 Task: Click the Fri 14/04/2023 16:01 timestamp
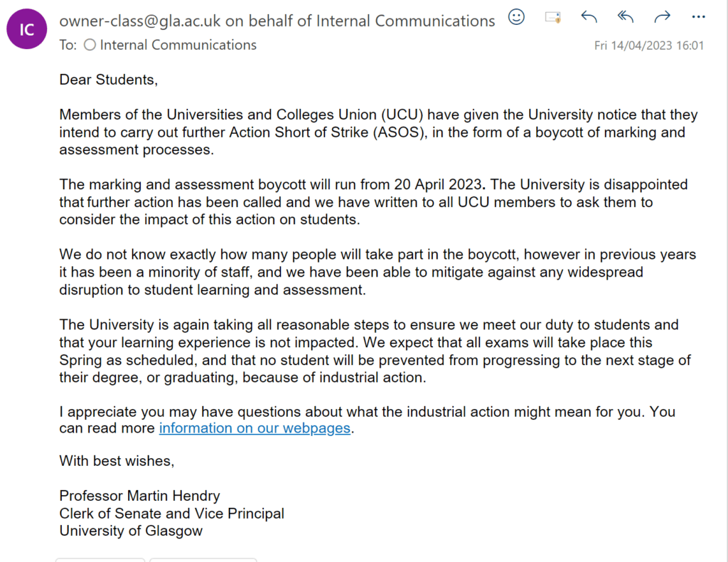649,46
